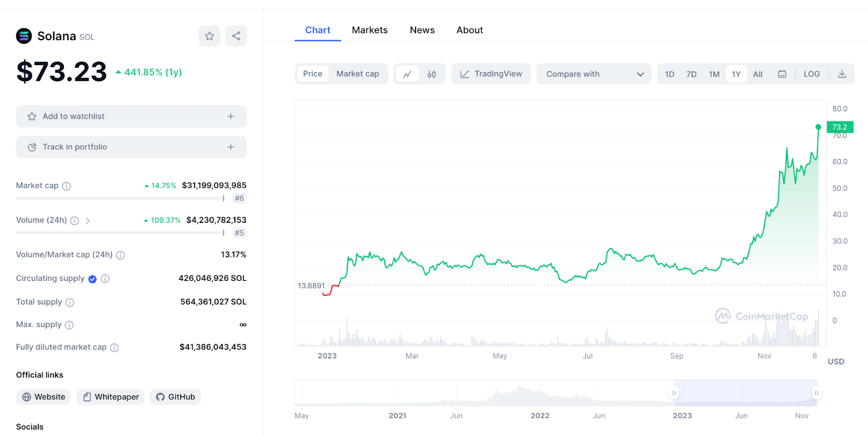Click the $73.23 price value
This screenshot has height=436, width=868.
point(62,72)
